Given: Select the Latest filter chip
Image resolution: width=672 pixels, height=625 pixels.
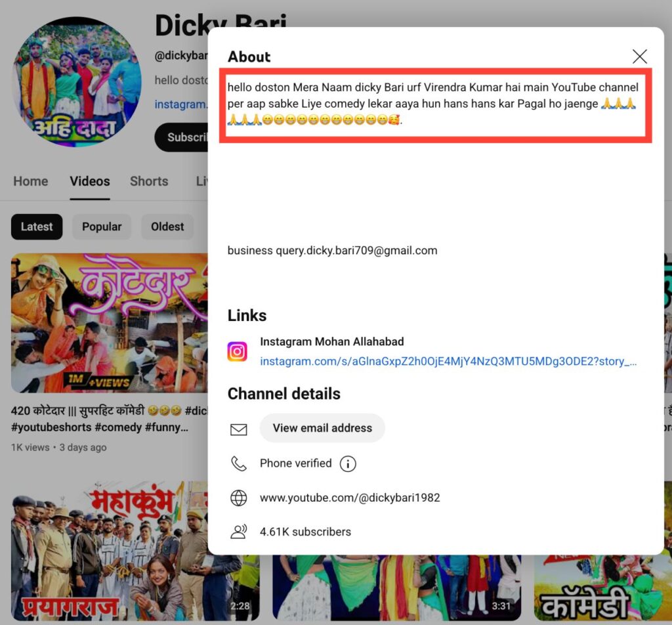Looking at the screenshot, I should pyautogui.click(x=37, y=226).
